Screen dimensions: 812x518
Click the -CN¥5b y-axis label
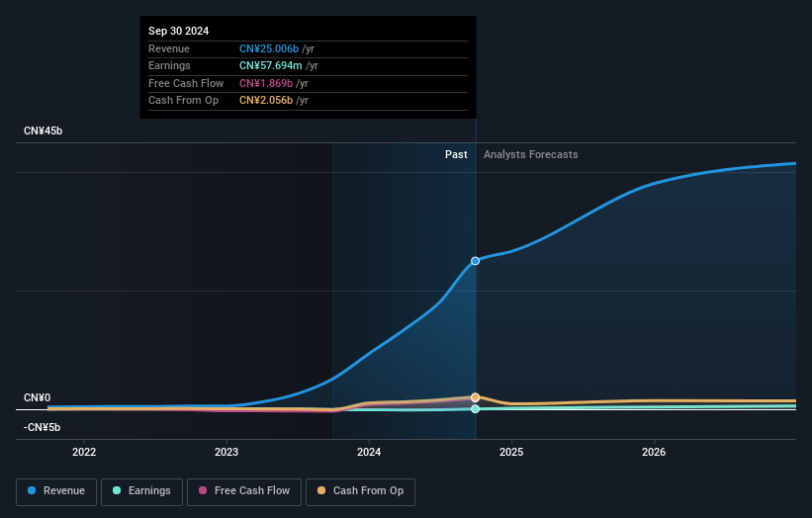coord(42,427)
